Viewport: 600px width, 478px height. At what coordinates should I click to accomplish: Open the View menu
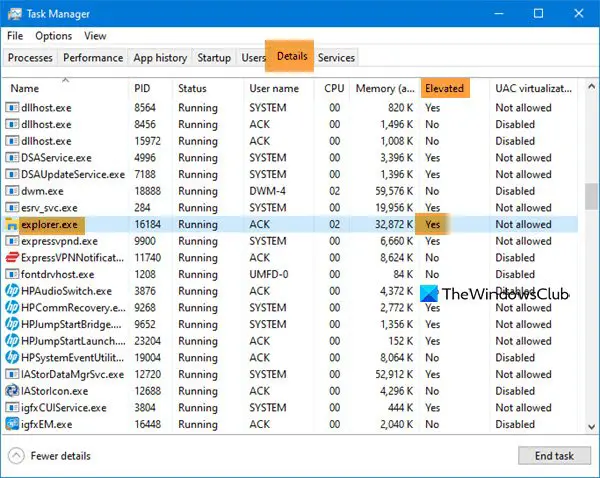click(95, 36)
